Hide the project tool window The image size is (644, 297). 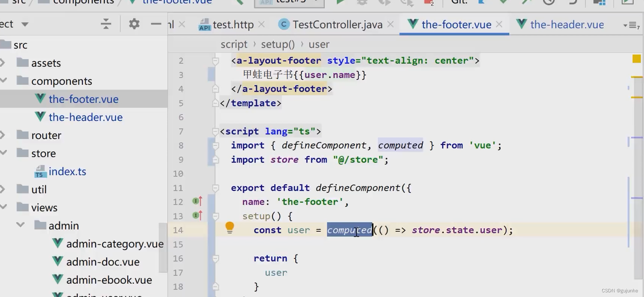156,24
